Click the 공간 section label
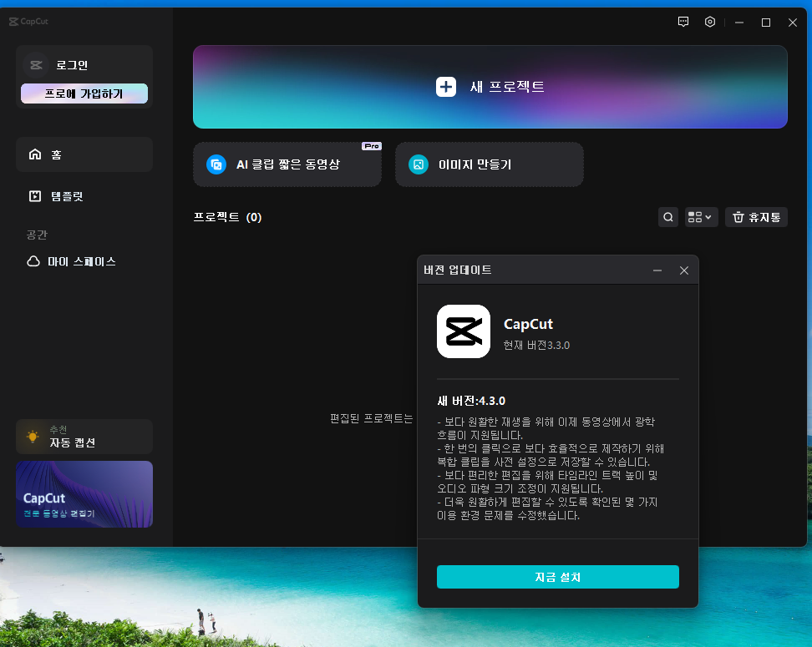 37,235
